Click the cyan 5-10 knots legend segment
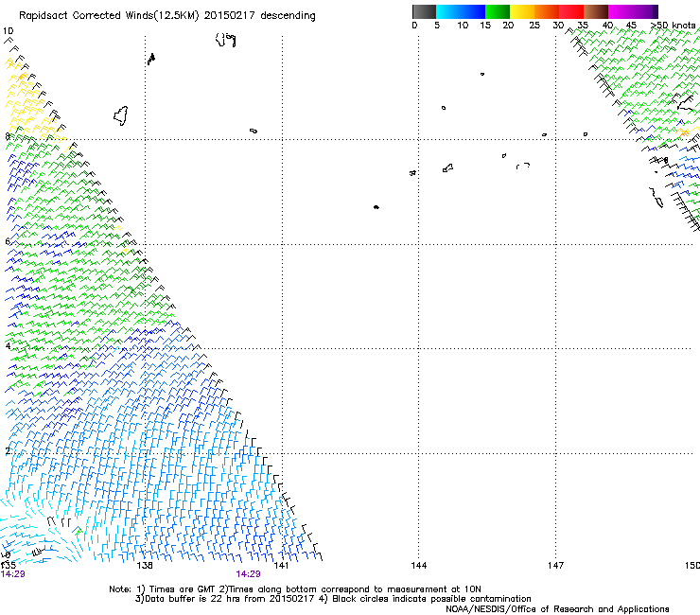The image size is (700, 615). click(448, 11)
